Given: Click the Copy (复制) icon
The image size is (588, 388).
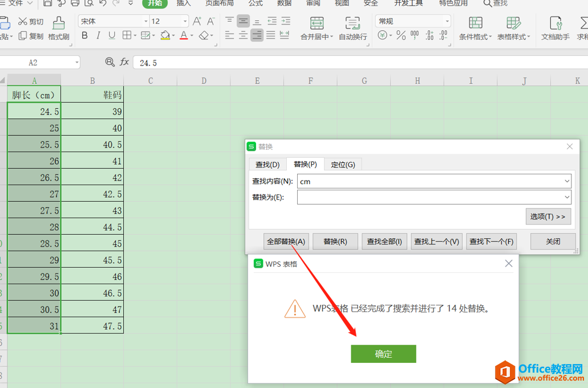Looking at the screenshot, I should click(22, 36).
